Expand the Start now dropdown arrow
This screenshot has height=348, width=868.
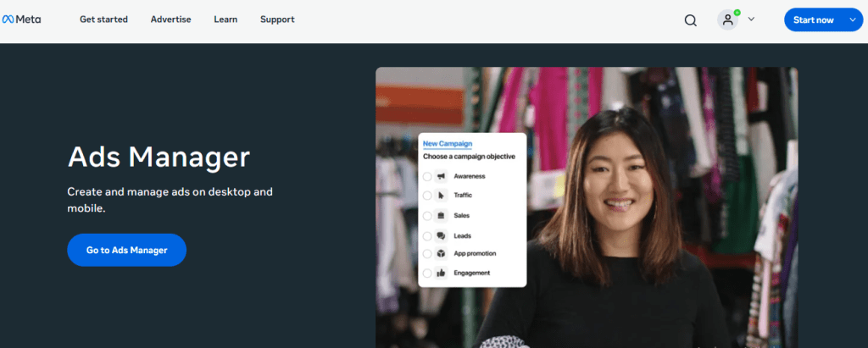851,19
